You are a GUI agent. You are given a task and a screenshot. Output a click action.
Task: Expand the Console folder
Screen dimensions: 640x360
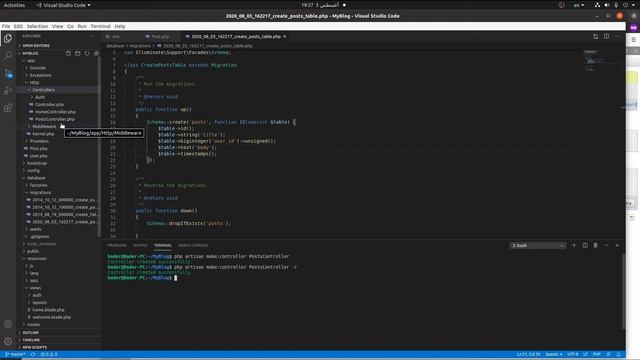(x=38, y=68)
